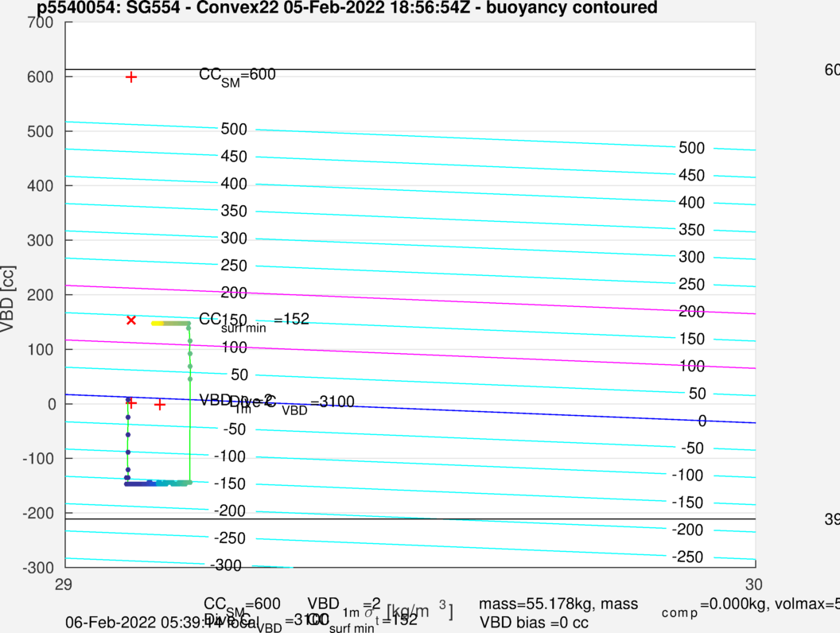Click right-column contour label '-250'
This screenshot has height=633, width=840.
pyautogui.click(x=688, y=557)
